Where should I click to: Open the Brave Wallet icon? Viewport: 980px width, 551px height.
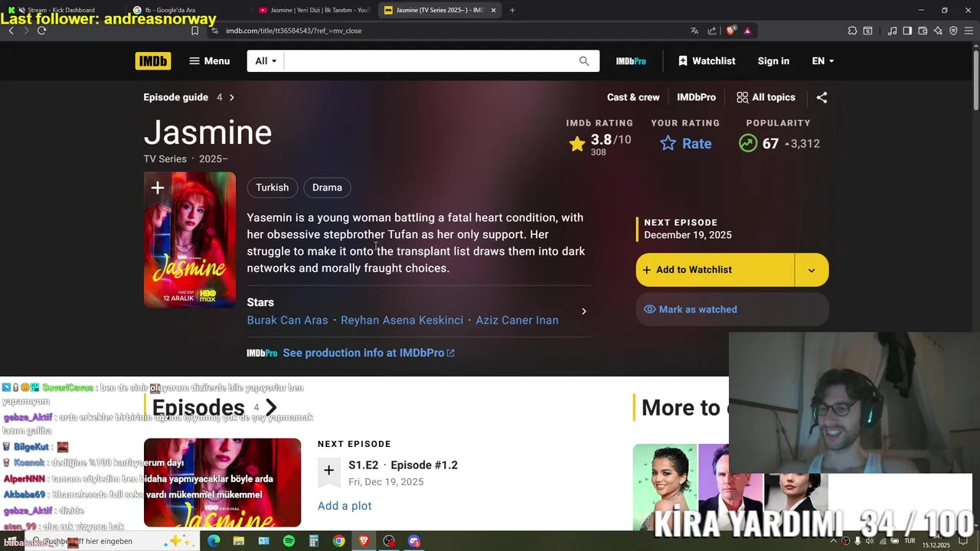click(x=923, y=31)
